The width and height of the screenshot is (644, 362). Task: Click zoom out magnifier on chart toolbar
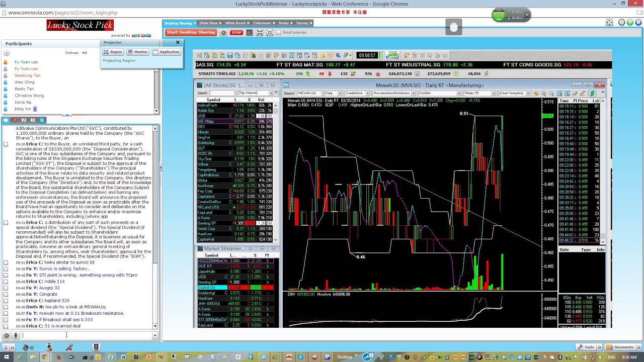click(551, 94)
